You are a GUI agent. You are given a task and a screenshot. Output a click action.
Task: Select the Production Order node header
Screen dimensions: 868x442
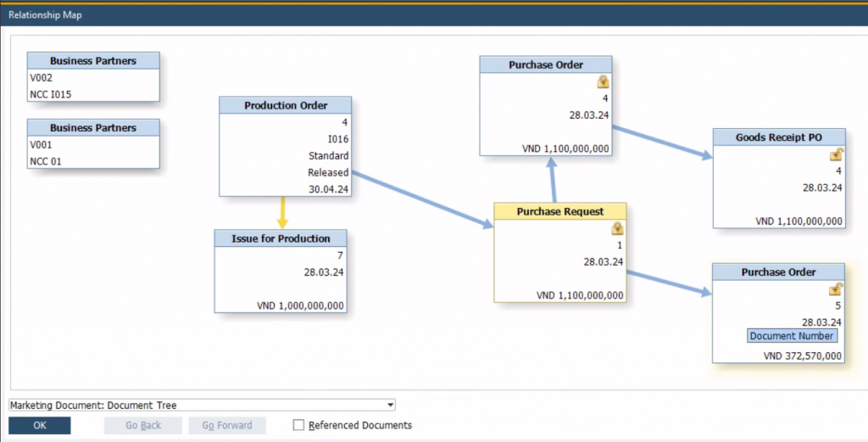(286, 105)
